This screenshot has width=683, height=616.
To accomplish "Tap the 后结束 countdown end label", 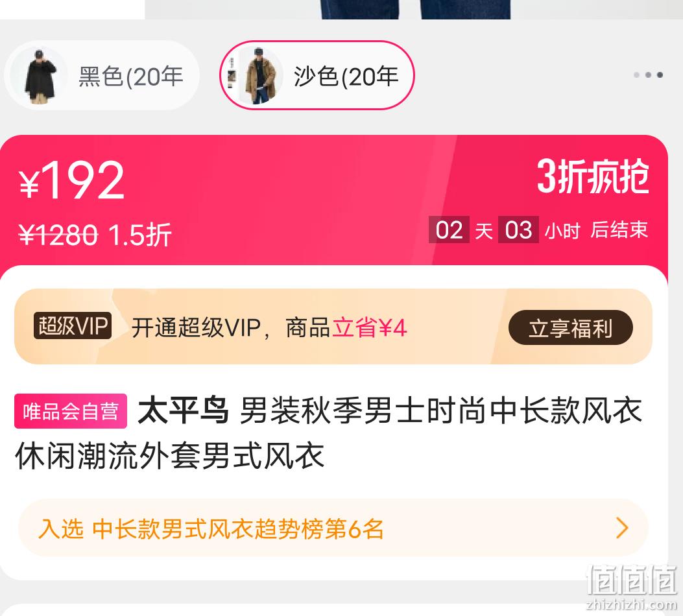I will pos(619,230).
